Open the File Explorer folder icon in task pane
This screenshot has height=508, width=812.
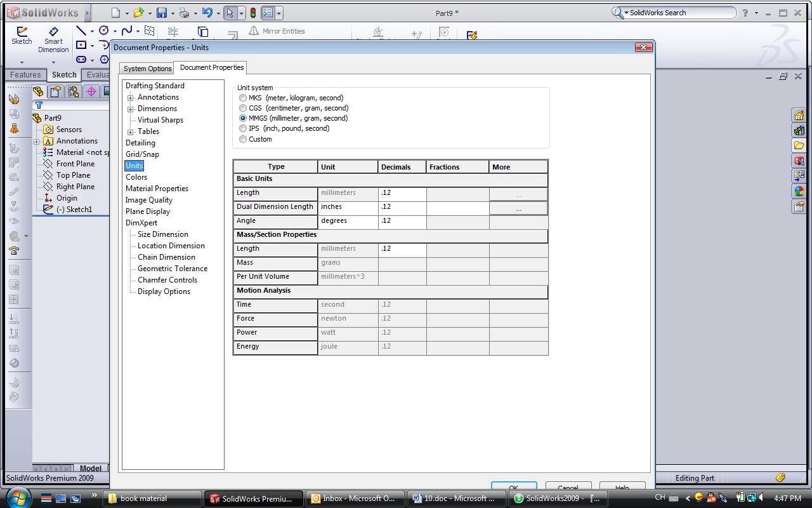click(x=799, y=145)
